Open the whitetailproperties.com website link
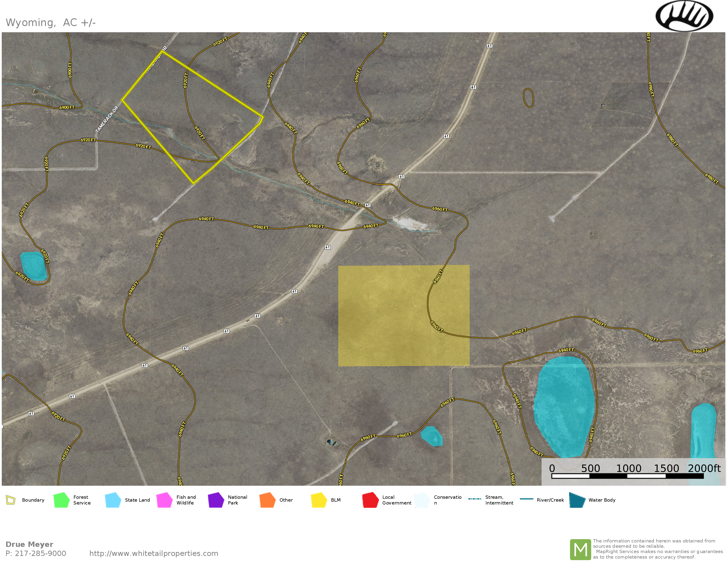Image resolution: width=728 pixels, height=563 pixels. click(x=154, y=554)
